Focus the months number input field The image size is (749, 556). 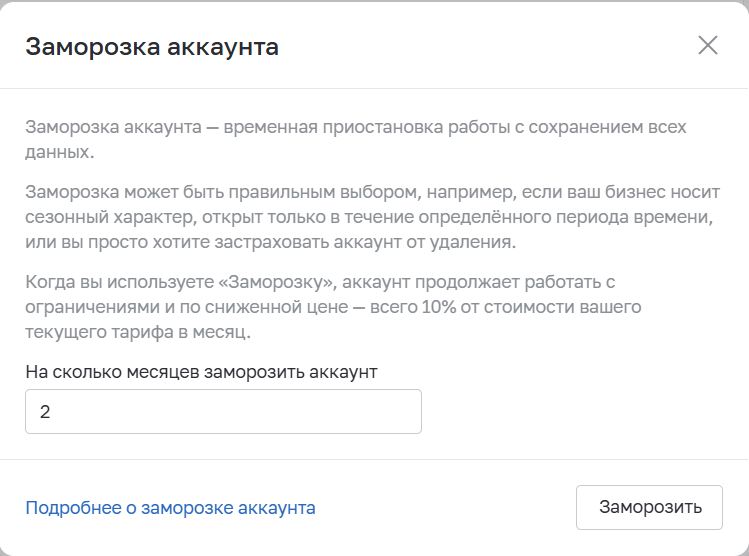click(x=223, y=411)
